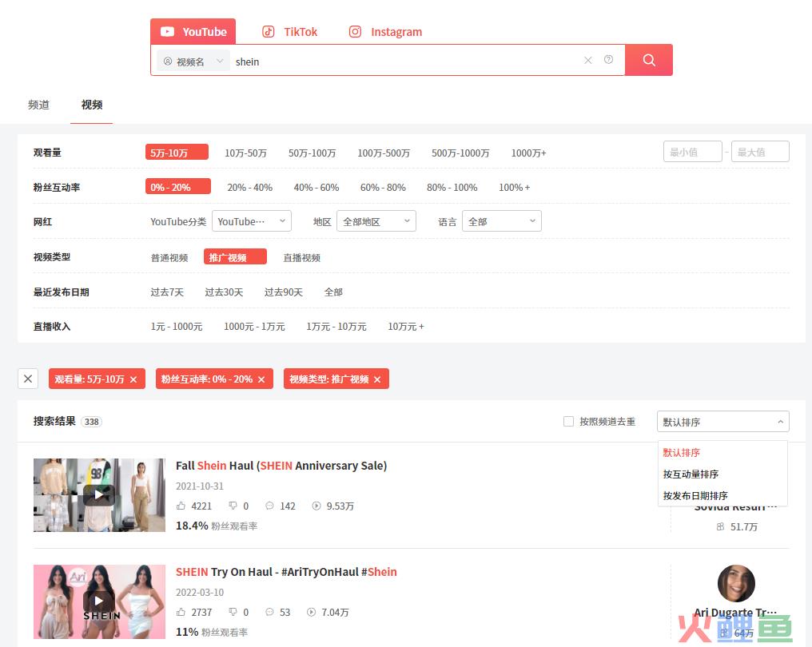This screenshot has height=647, width=812.
Task: Toggle the 0% - 20% engagement rate filter
Action: tap(177, 186)
